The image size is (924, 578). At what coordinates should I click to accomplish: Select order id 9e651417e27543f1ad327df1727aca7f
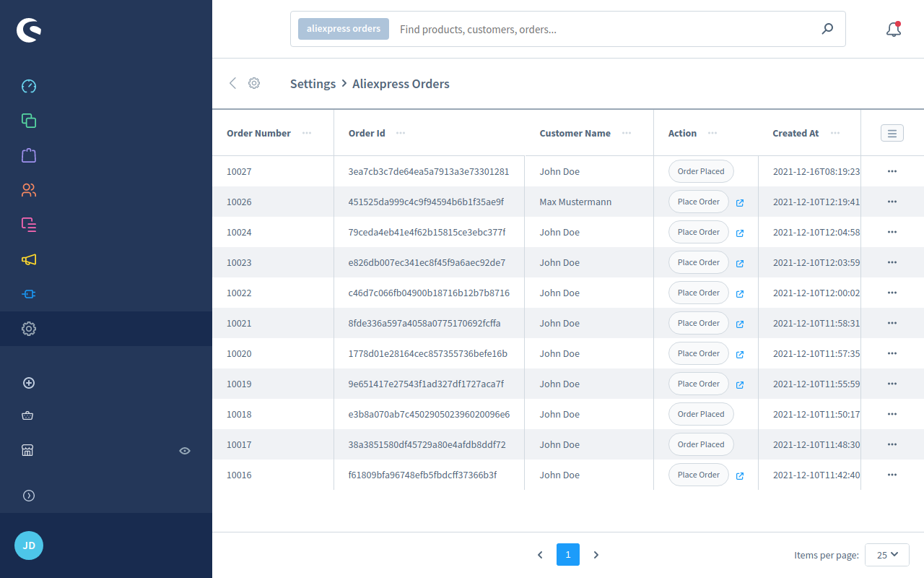click(426, 384)
